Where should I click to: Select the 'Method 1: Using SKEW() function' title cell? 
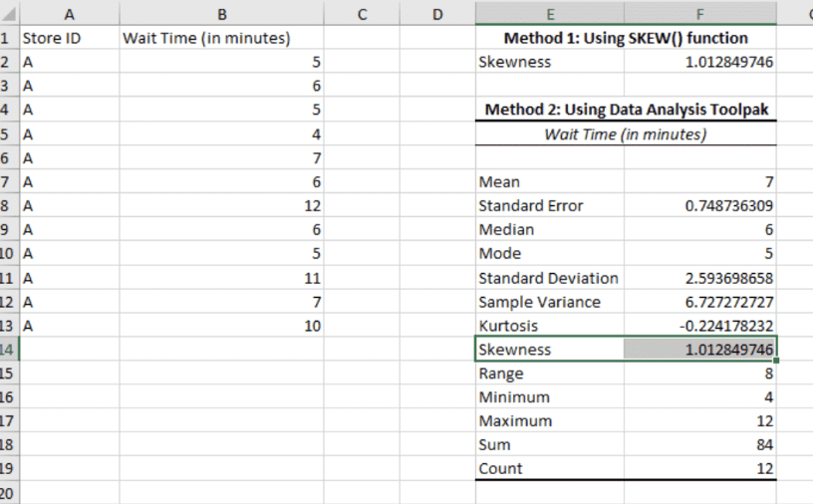tap(626, 39)
